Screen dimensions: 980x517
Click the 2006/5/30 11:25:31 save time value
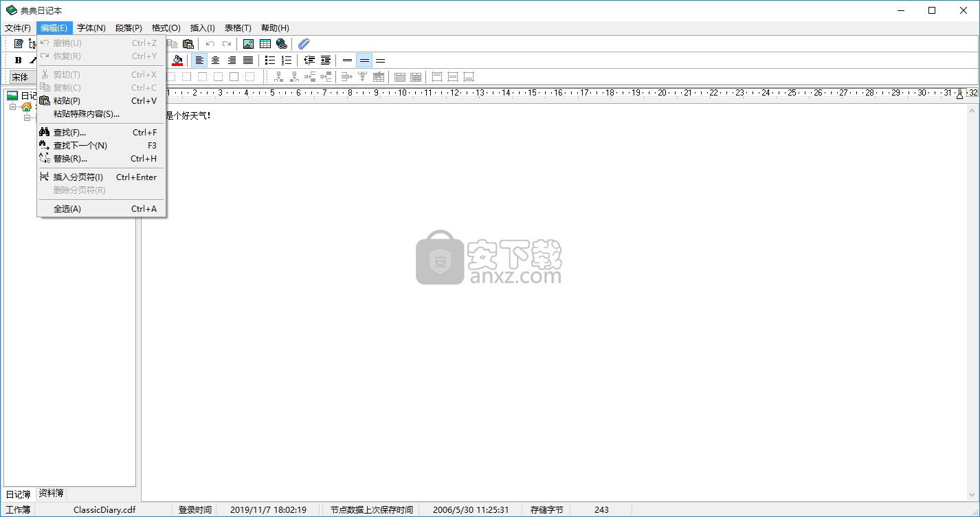pyautogui.click(x=471, y=509)
